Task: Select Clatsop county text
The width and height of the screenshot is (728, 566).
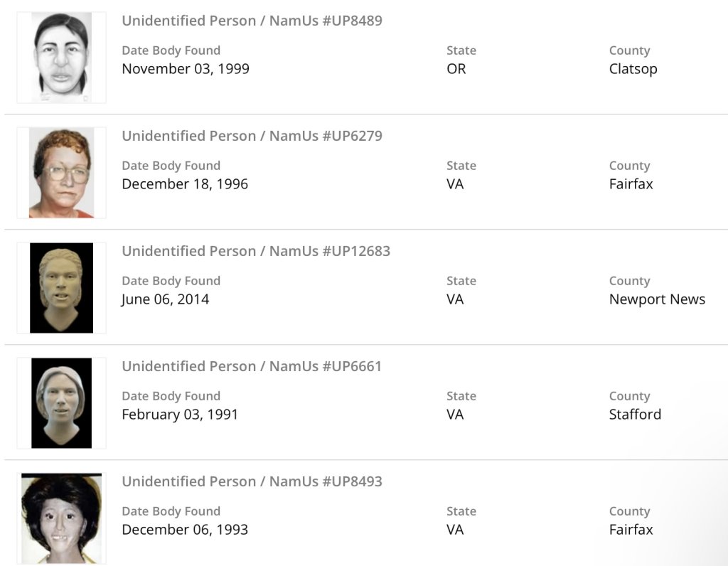Action: [x=633, y=69]
